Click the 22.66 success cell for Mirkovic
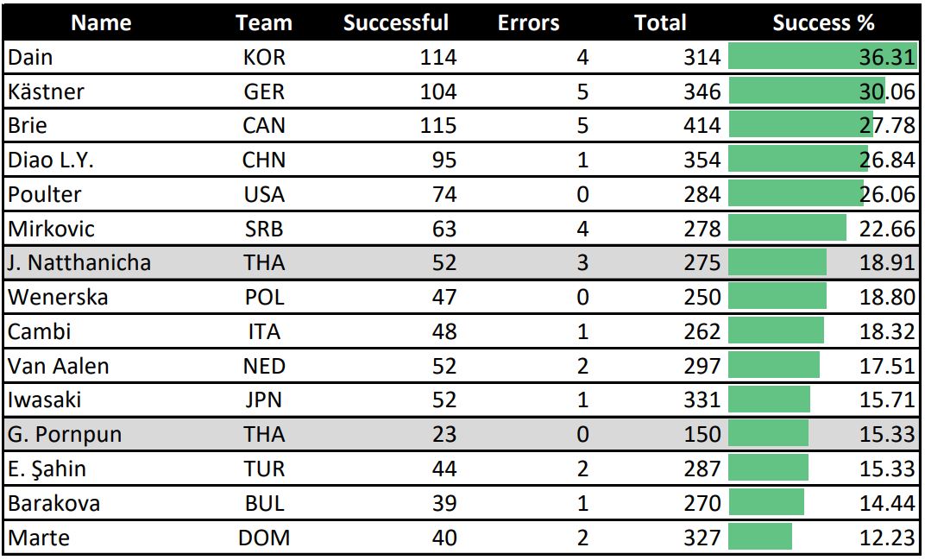Viewport: 925px width, 560px height. click(887, 229)
